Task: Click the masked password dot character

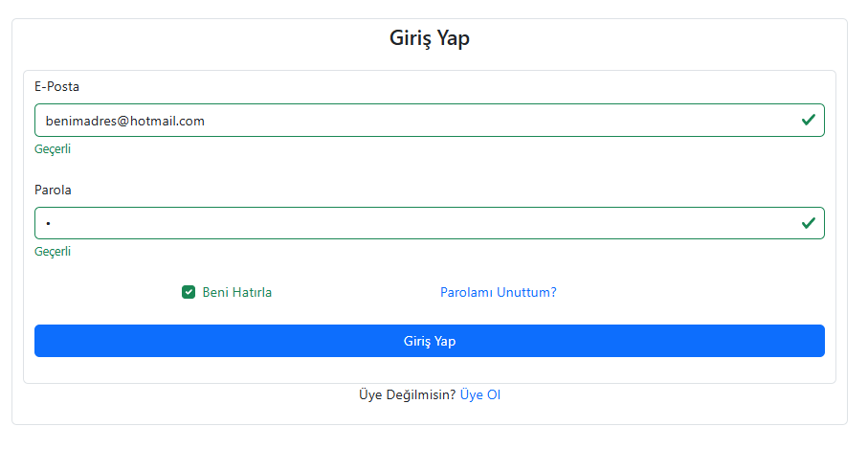Action: pos(47,224)
